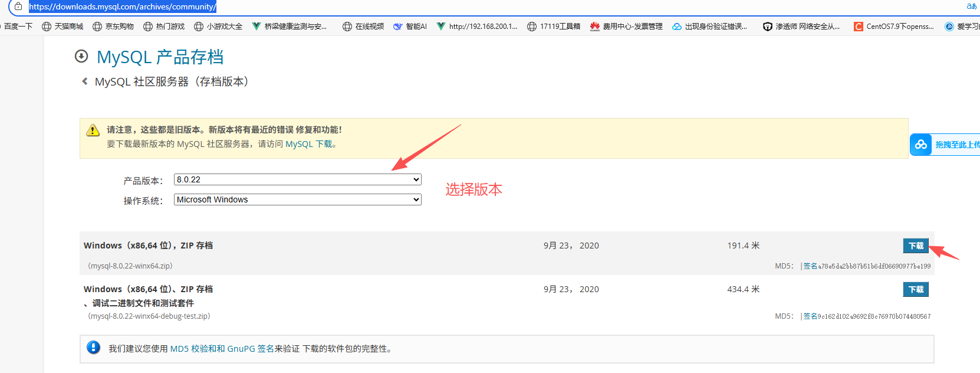Open the 操作系统 dropdown showing Microsoft Windows
Viewport: 980px width, 373px height.
click(298, 199)
